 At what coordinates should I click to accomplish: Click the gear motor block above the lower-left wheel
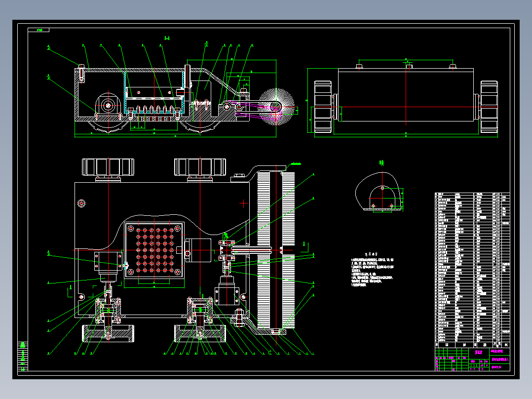108,261
